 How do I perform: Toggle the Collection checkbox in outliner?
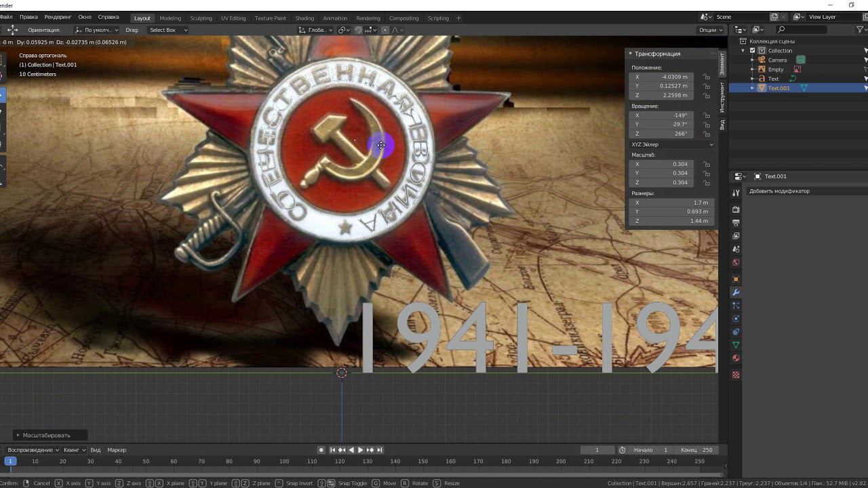[752, 50]
